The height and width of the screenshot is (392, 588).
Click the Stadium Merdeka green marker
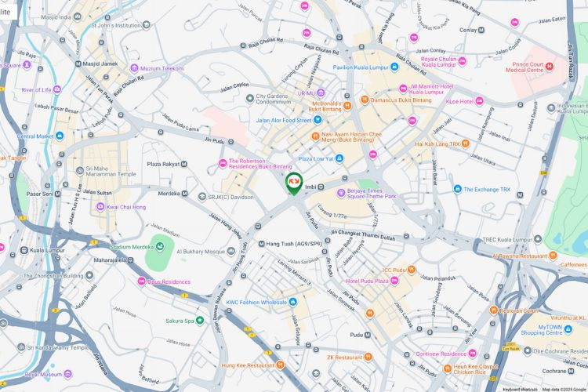160,246
